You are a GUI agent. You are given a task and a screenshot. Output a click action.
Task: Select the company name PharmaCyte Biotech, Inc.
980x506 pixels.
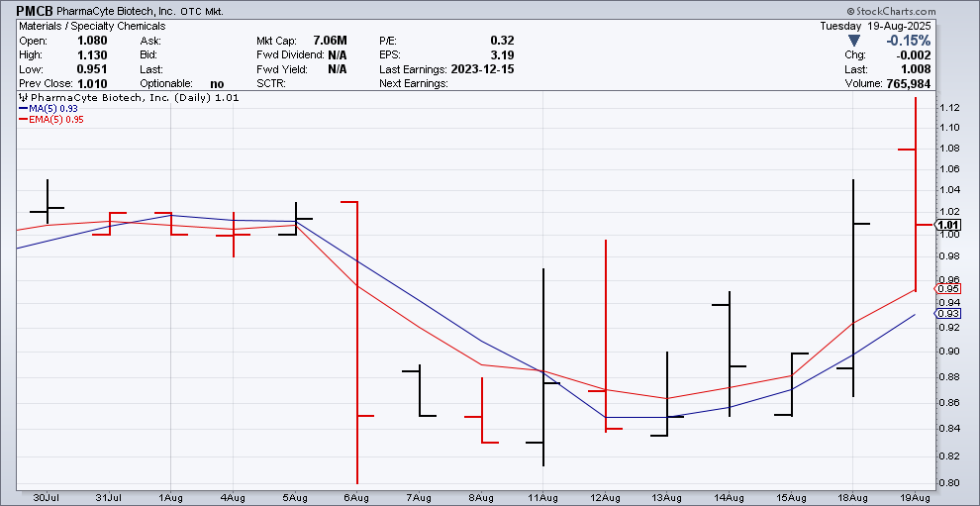pos(117,11)
